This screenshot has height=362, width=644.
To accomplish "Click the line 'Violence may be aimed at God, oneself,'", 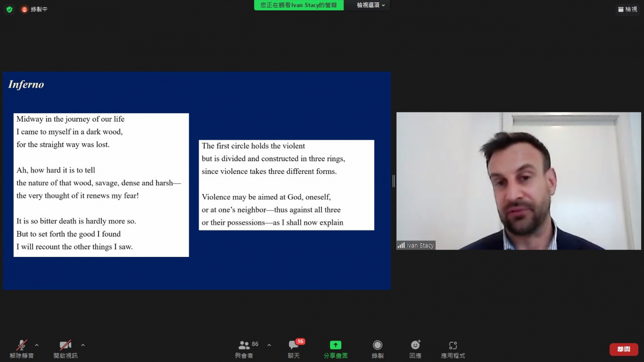I will (x=266, y=197).
